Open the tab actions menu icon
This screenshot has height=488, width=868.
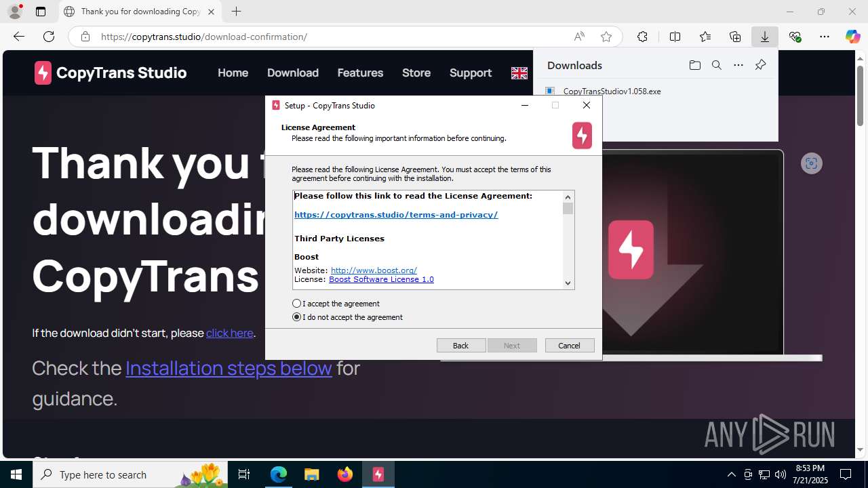(x=41, y=12)
